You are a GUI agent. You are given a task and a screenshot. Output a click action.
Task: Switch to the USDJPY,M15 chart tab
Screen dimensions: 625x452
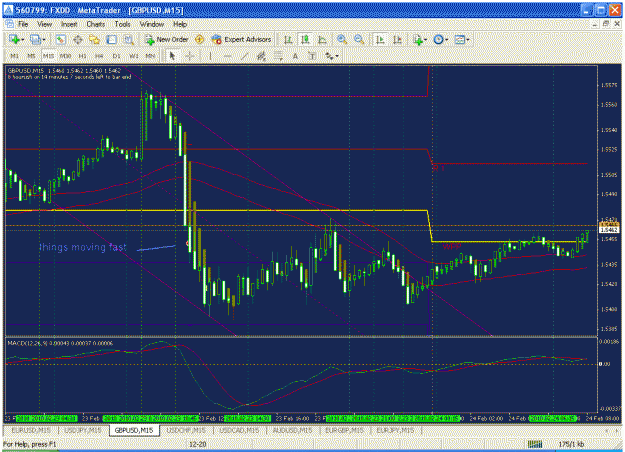tap(83, 430)
